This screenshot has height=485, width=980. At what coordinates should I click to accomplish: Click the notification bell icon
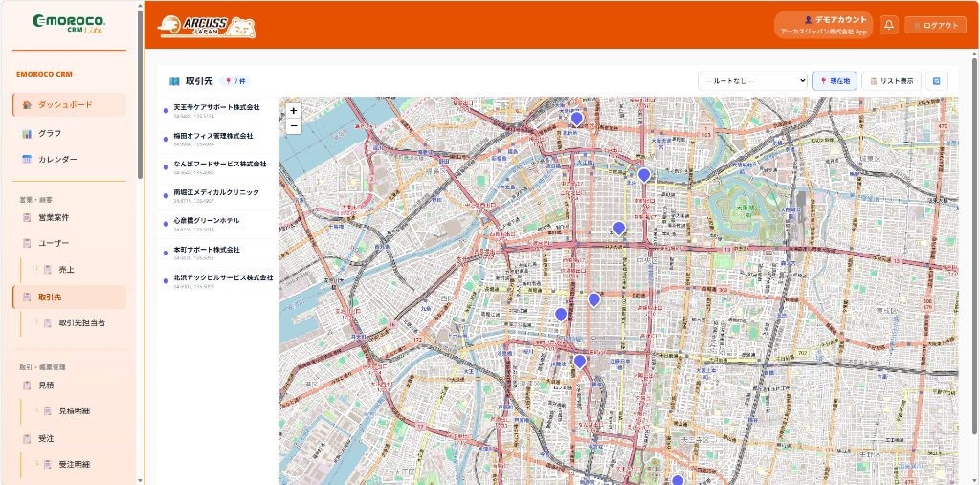(889, 25)
